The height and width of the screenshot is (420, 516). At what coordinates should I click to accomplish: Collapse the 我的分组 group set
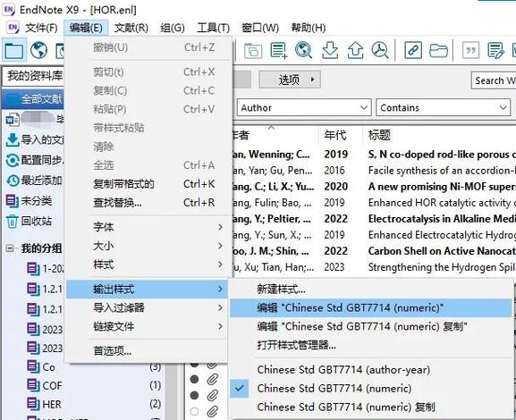click(x=10, y=248)
